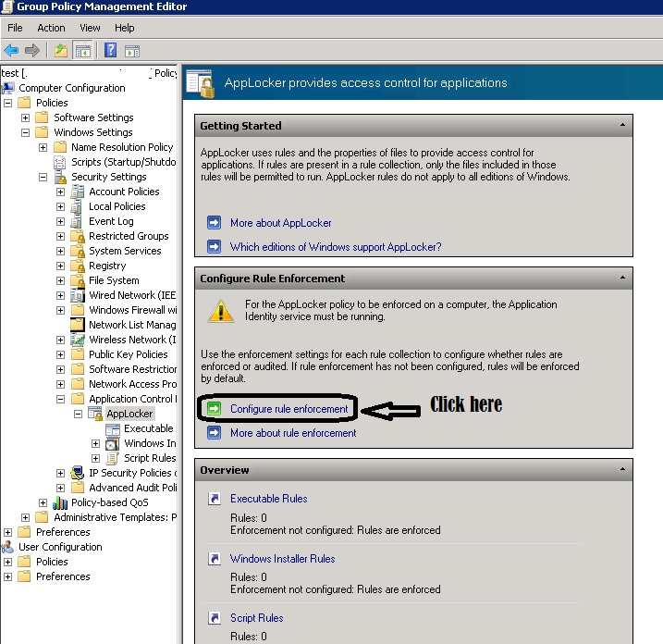Open the File menu
Screen dimensions: 663x644
[15, 28]
